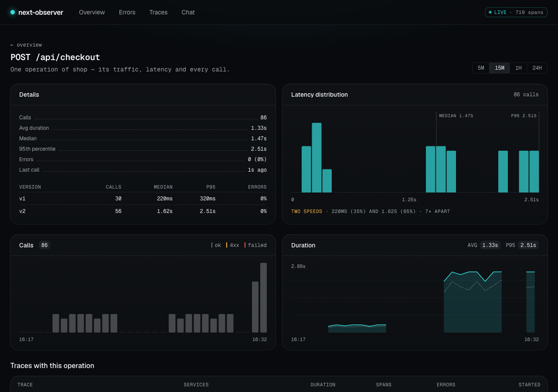
Task: Click the '86 calls' label in Latency distribution
Action: point(526,95)
